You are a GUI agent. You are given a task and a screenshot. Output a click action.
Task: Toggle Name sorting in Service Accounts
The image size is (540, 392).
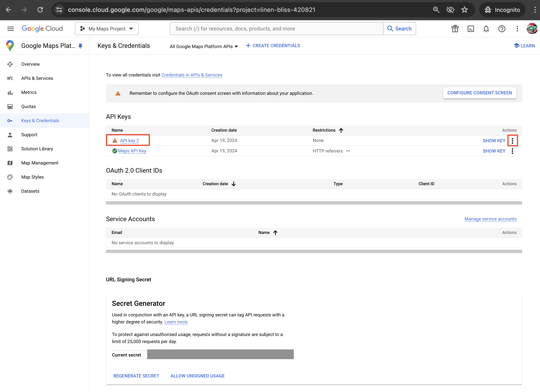click(276, 233)
